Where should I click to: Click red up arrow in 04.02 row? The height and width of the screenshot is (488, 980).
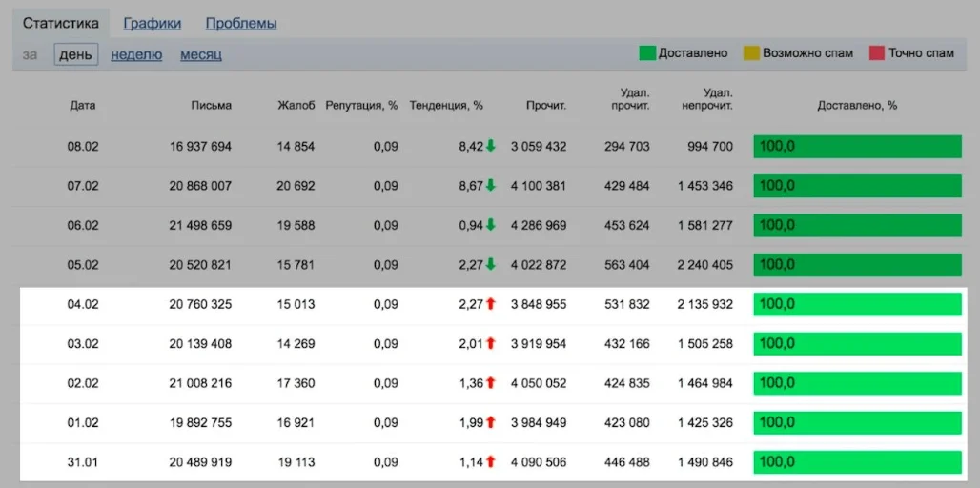[x=491, y=304]
